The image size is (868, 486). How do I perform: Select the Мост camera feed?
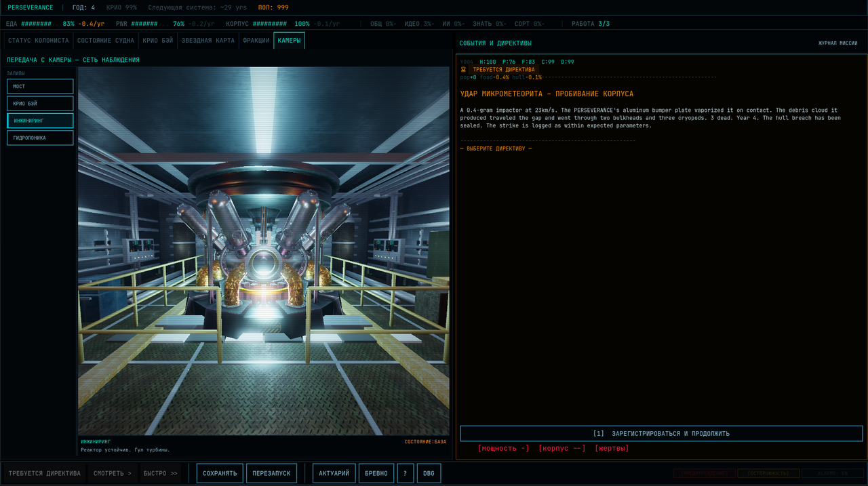40,87
